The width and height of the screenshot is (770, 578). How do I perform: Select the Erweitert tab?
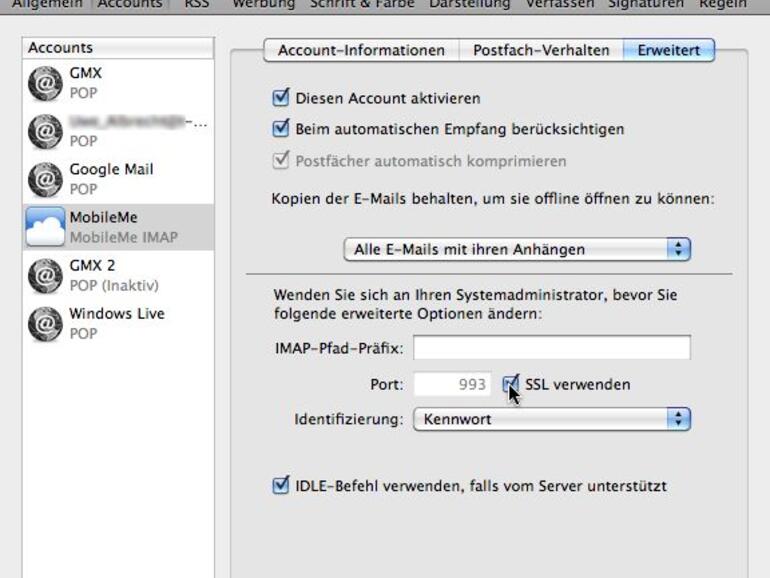coord(669,50)
